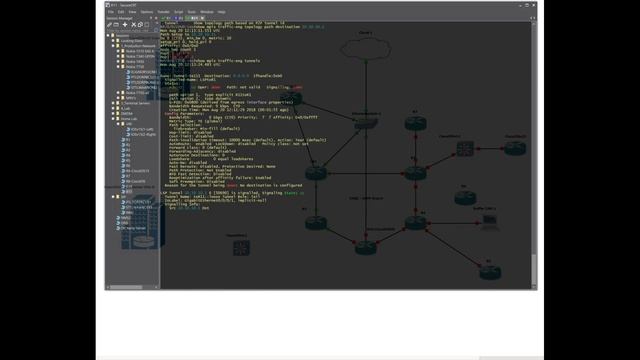Expand the Terminal Servers folder
This screenshot has height=360, width=640.
[113, 103]
